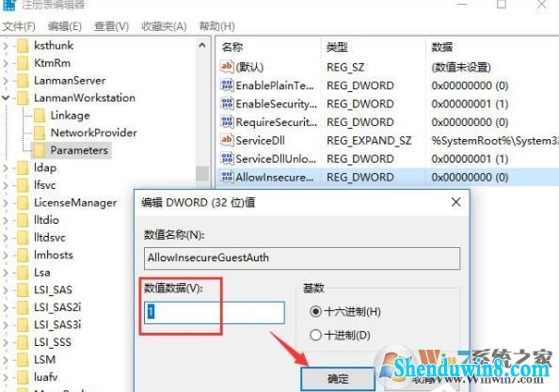The height and width of the screenshot is (392, 559).
Task: Close the 编辑 DWORD dialog
Action: click(x=456, y=202)
